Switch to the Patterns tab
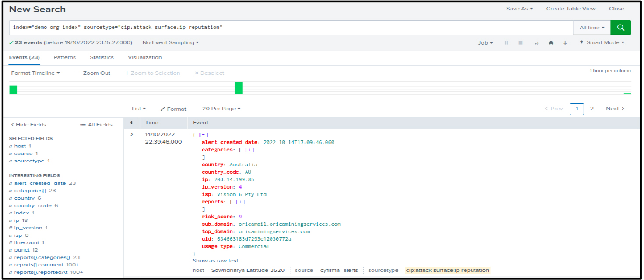The height and width of the screenshot is (280, 644). pyautogui.click(x=65, y=57)
